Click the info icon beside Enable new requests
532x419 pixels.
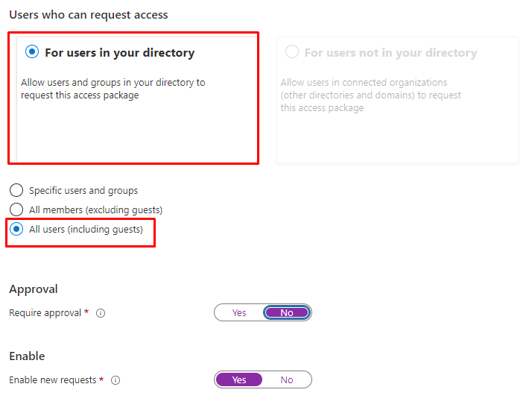[115, 380]
